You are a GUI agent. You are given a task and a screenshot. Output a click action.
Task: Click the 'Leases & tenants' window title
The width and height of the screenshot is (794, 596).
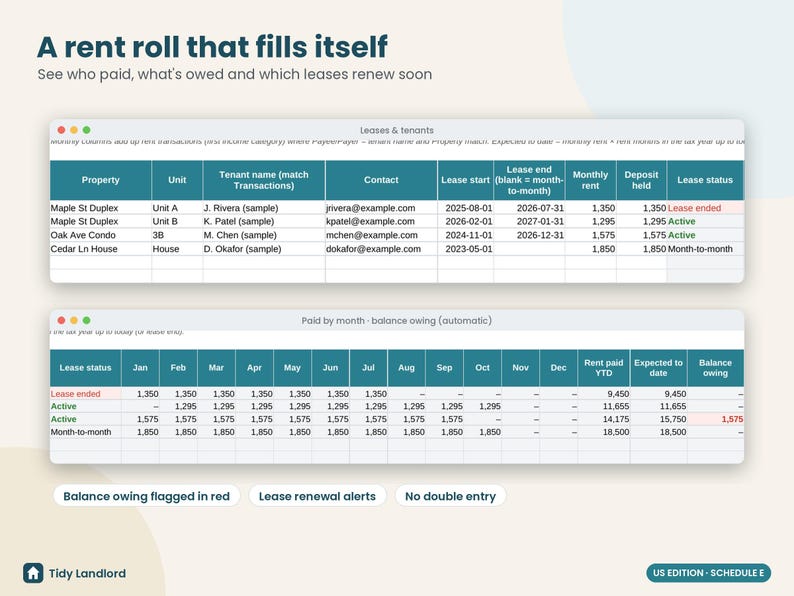click(396, 130)
